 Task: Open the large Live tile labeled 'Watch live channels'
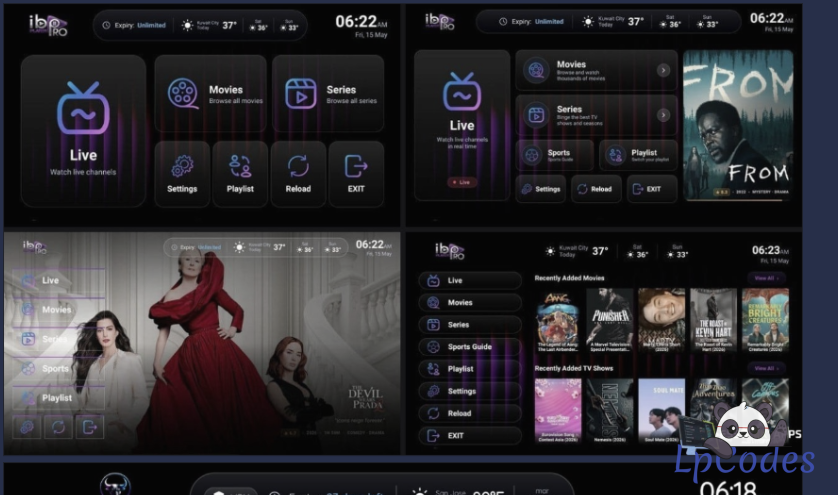point(83,130)
